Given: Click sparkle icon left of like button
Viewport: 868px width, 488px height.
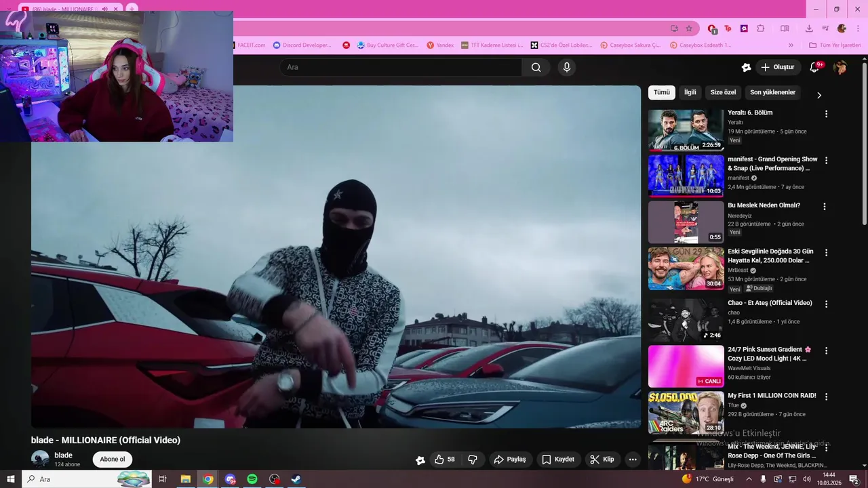Looking at the screenshot, I should coord(420,460).
